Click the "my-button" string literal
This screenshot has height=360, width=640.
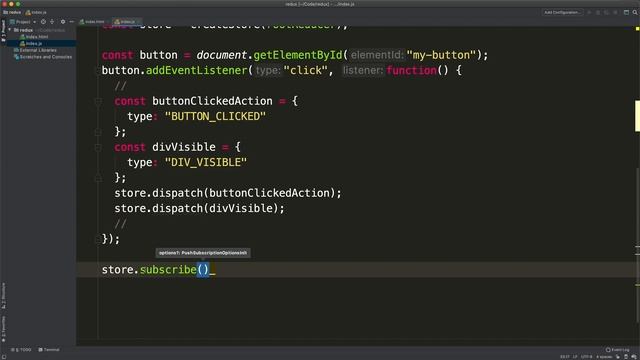(x=441, y=55)
